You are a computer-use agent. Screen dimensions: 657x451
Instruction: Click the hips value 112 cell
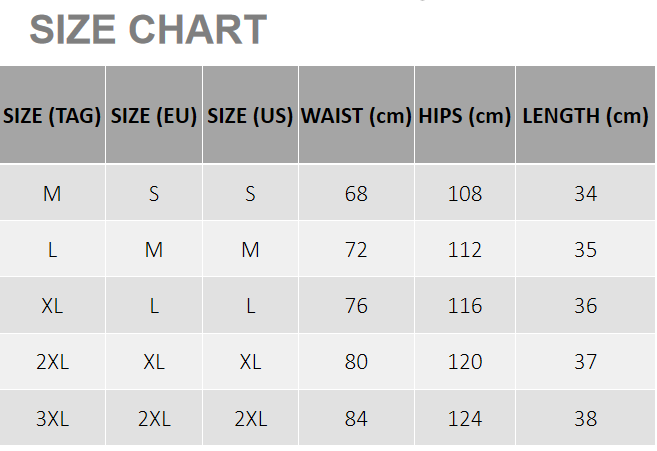coord(465,249)
